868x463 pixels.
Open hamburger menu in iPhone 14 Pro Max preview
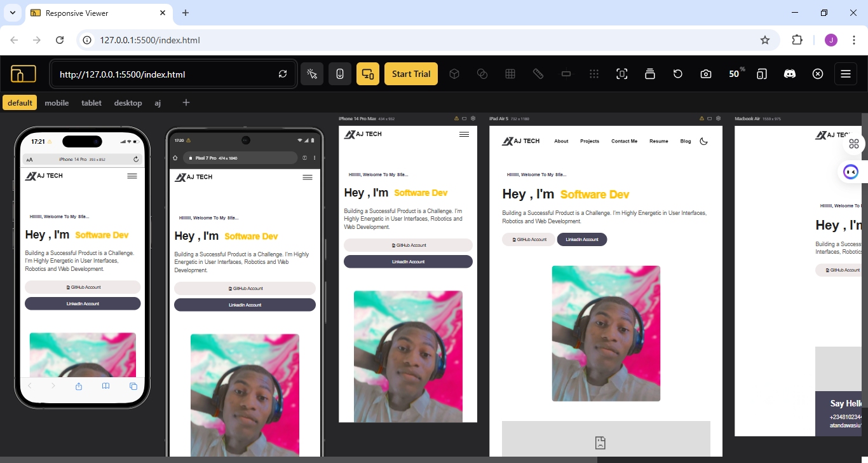pos(464,134)
